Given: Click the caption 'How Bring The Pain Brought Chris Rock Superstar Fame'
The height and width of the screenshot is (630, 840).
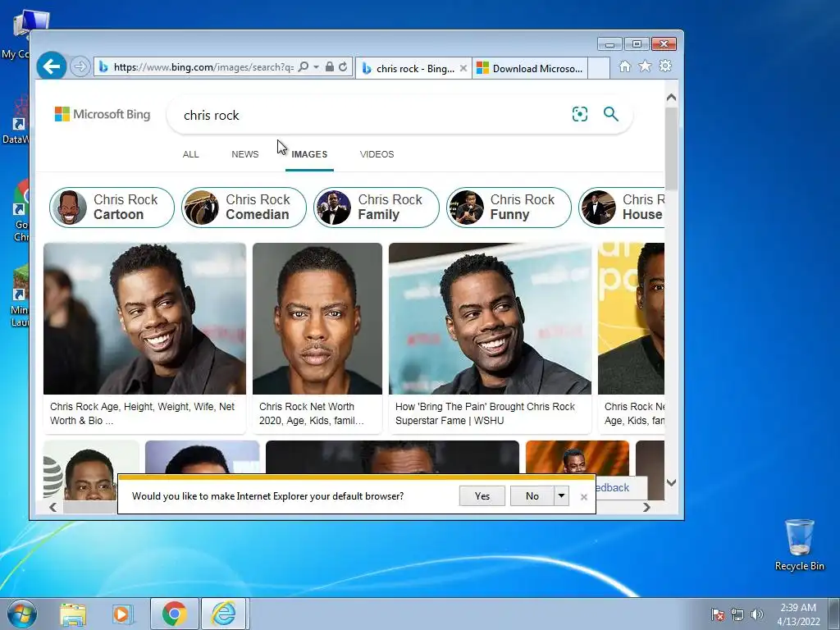Looking at the screenshot, I should 486,413.
